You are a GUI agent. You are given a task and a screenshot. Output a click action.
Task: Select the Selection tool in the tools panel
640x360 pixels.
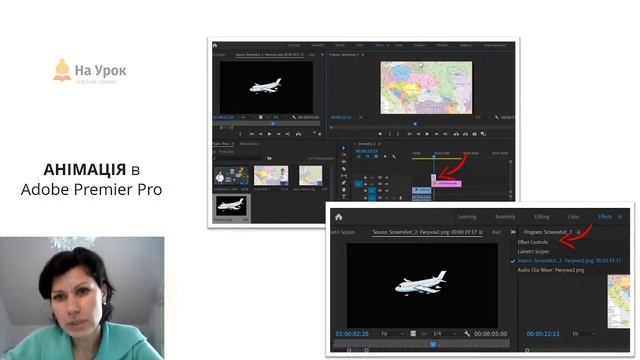(x=344, y=148)
